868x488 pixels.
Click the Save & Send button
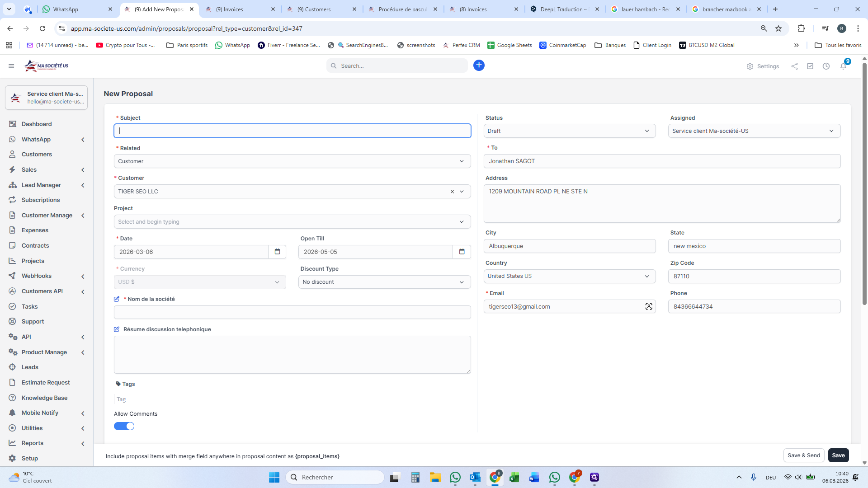point(803,455)
